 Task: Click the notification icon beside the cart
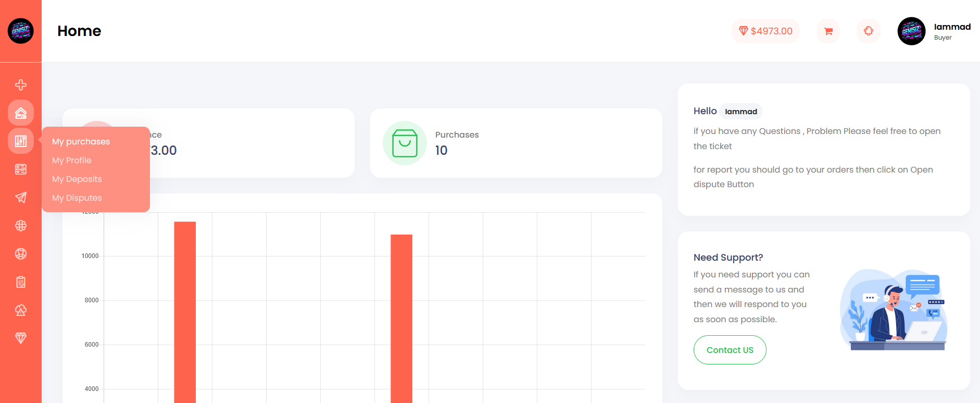tap(869, 31)
